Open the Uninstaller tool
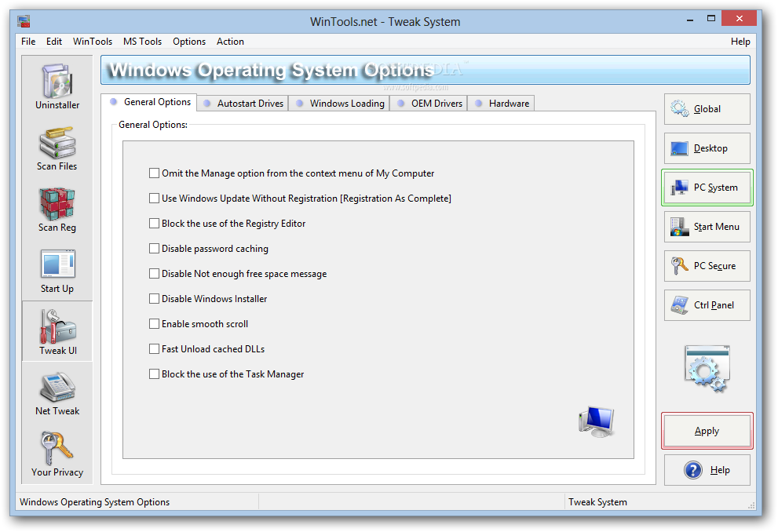Image resolution: width=778 pixels, height=532 pixels. click(x=57, y=87)
